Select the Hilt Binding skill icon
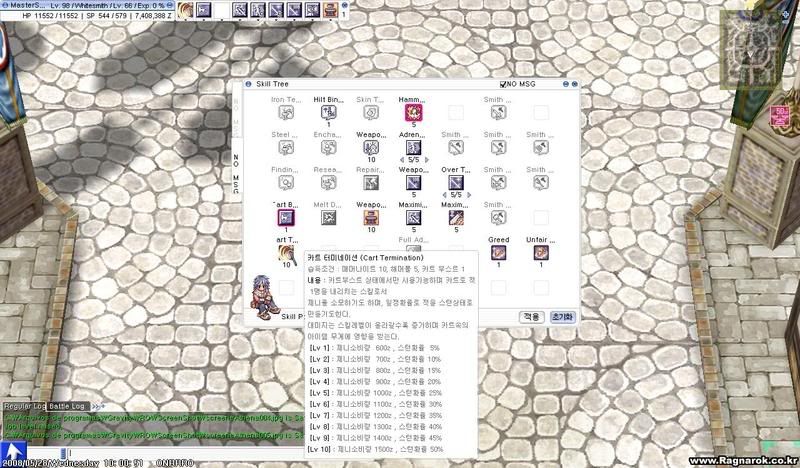Image resolution: width=800 pixels, height=468 pixels. tap(329, 112)
